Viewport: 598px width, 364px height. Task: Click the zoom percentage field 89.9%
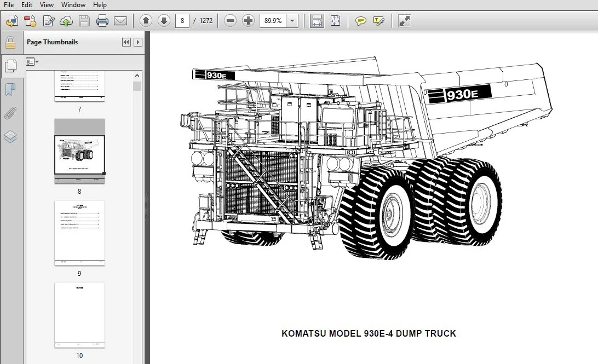pyautogui.click(x=273, y=21)
